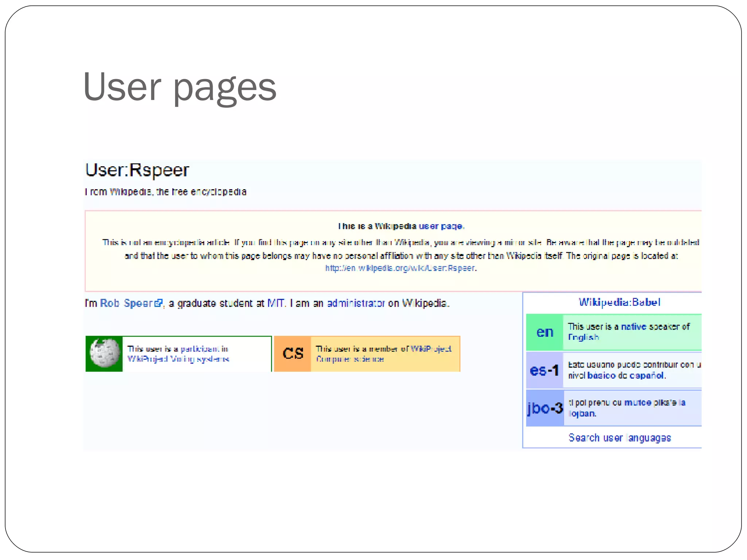Open the en.wikipedia.org User:Rspeer URL link
The width and height of the screenshot is (747, 560).
tap(400, 268)
